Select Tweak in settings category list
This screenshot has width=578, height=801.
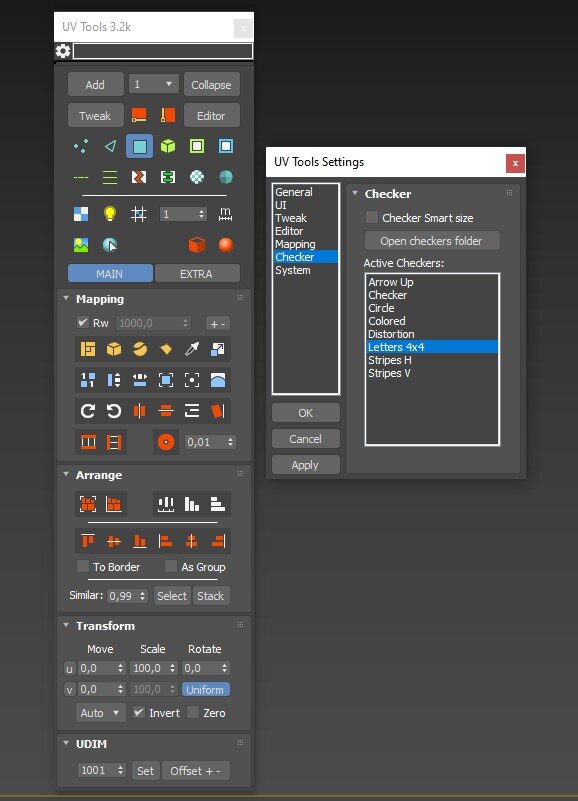pos(305,218)
